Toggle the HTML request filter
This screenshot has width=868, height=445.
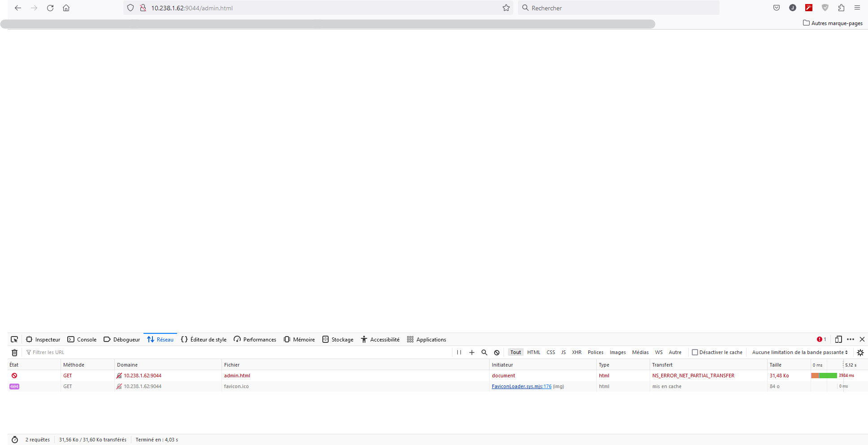tap(534, 352)
